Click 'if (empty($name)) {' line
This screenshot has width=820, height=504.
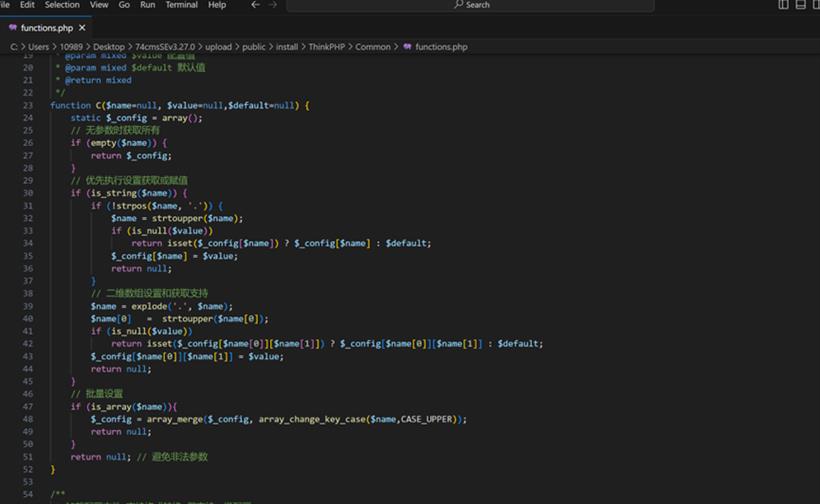coord(119,143)
